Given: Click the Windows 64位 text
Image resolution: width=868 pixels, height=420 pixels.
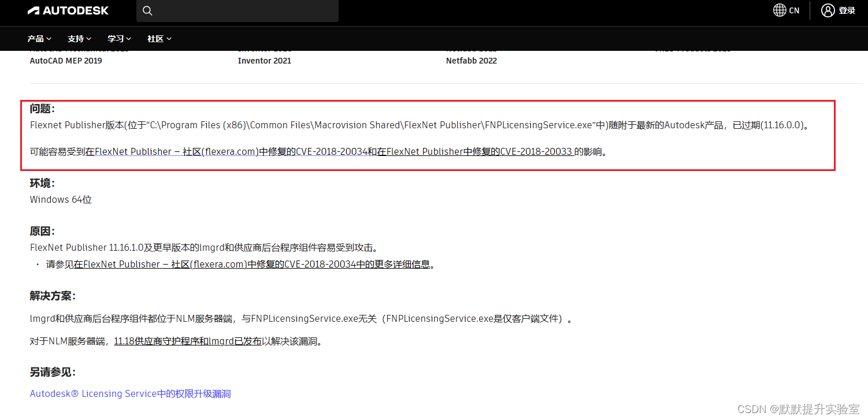Looking at the screenshot, I should coord(61,200).
